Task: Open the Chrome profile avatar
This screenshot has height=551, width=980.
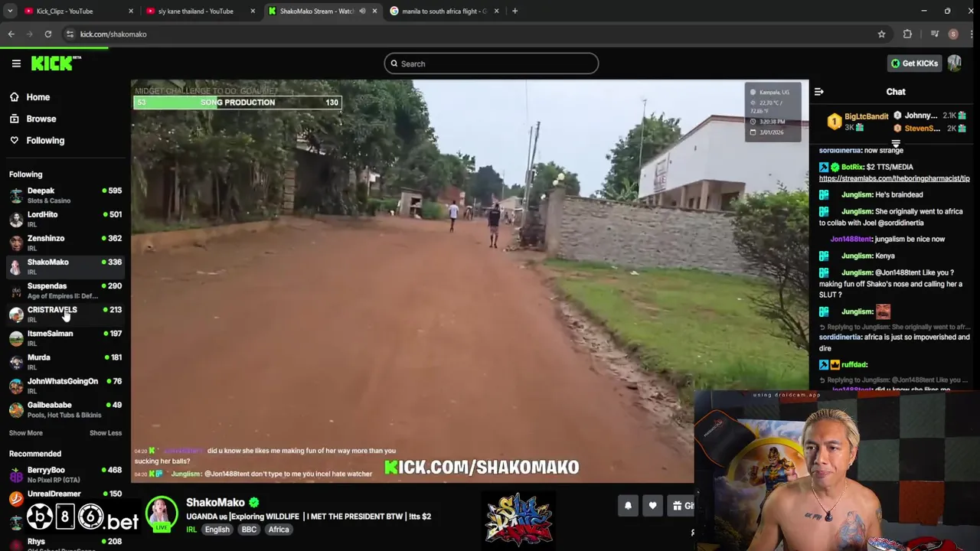Action: tap(953, 34)
